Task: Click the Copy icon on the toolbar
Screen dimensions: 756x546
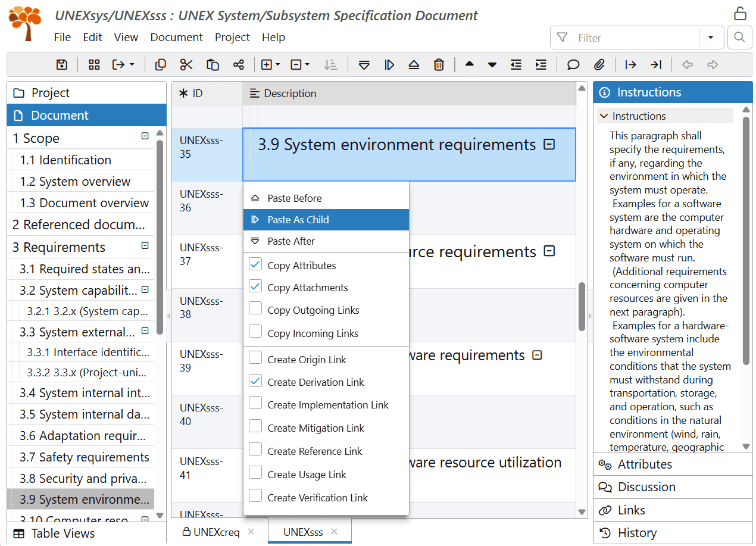Action: [x=160, y=64]
